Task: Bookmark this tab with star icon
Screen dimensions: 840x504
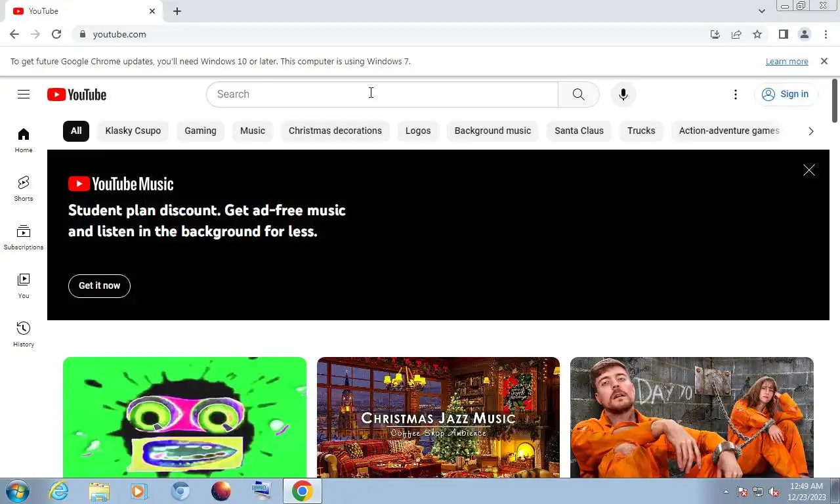Action: (757, 34)
